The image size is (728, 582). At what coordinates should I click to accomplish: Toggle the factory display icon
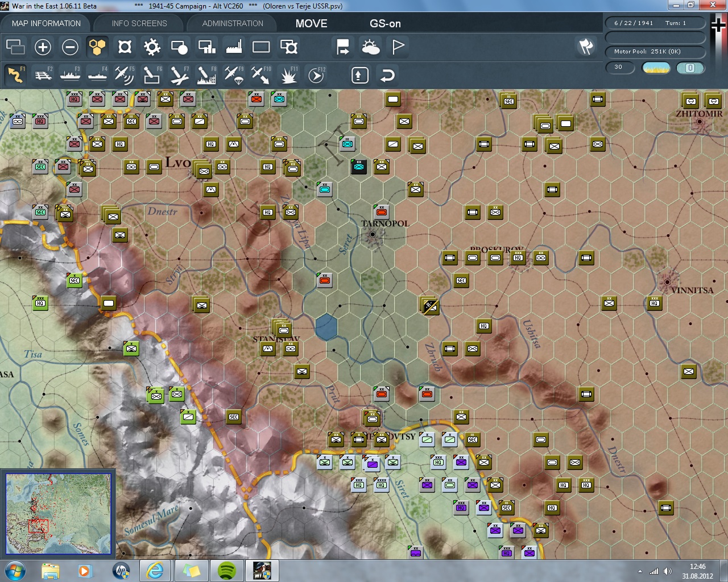pos(234,47)
